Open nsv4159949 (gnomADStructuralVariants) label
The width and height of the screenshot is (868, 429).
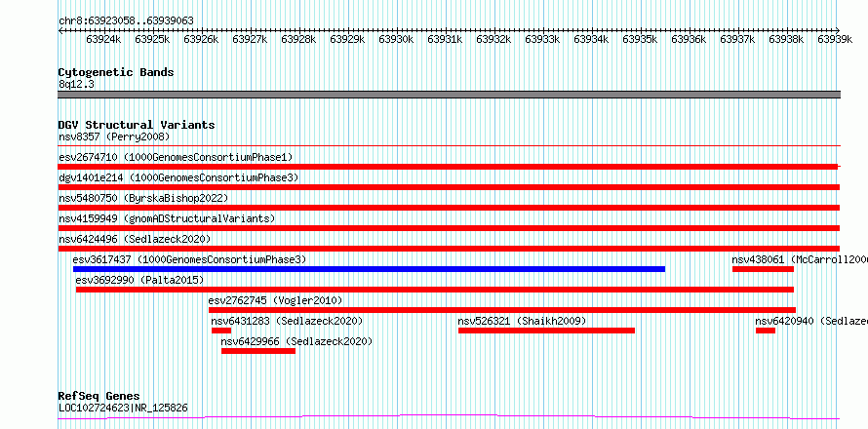pyautogui.click(x=167, y=218)
